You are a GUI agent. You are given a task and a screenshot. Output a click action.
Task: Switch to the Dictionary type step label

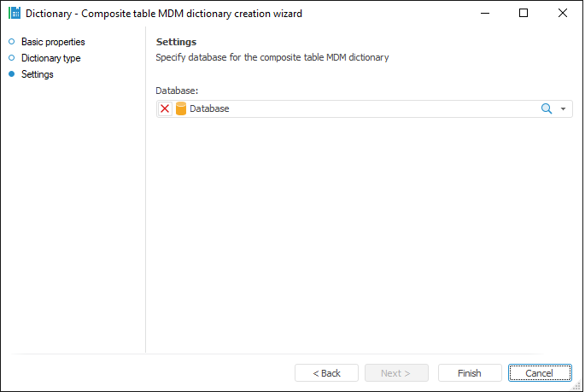click(50, 58)
